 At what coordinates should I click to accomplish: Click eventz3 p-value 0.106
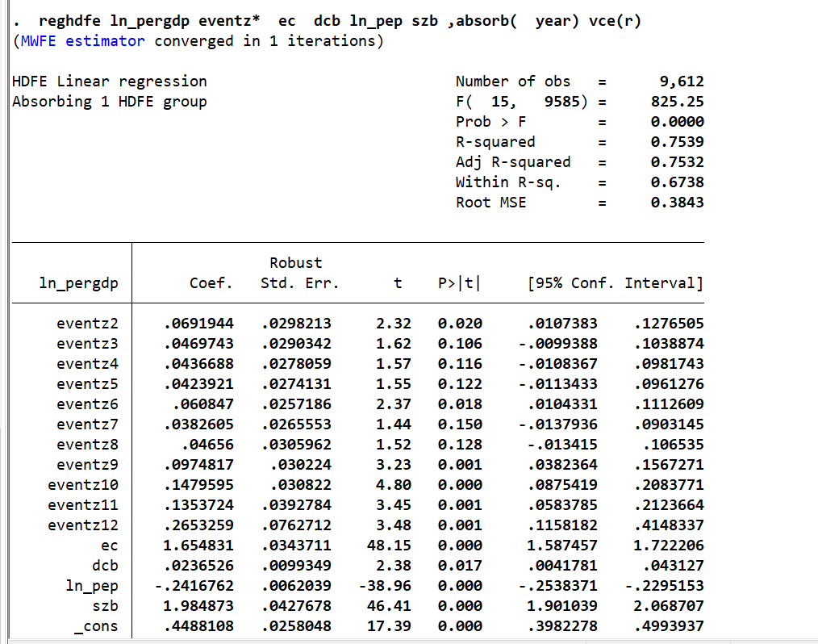click(x=460, y=344)
